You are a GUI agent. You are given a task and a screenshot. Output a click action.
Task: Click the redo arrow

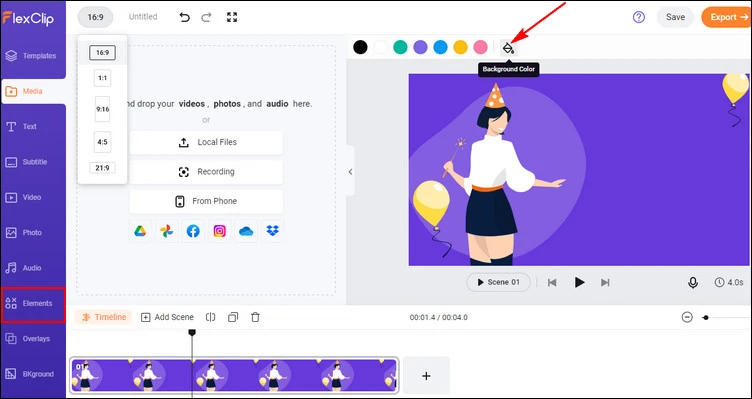[206, 17]
